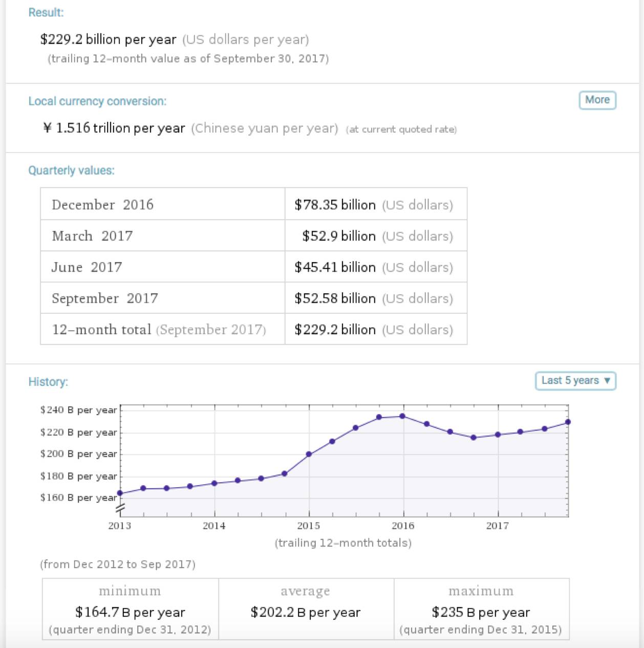The height and width of the screenshot is (648, 644).
Task: Expand the history range selector chevron
Action: point(608,381)
